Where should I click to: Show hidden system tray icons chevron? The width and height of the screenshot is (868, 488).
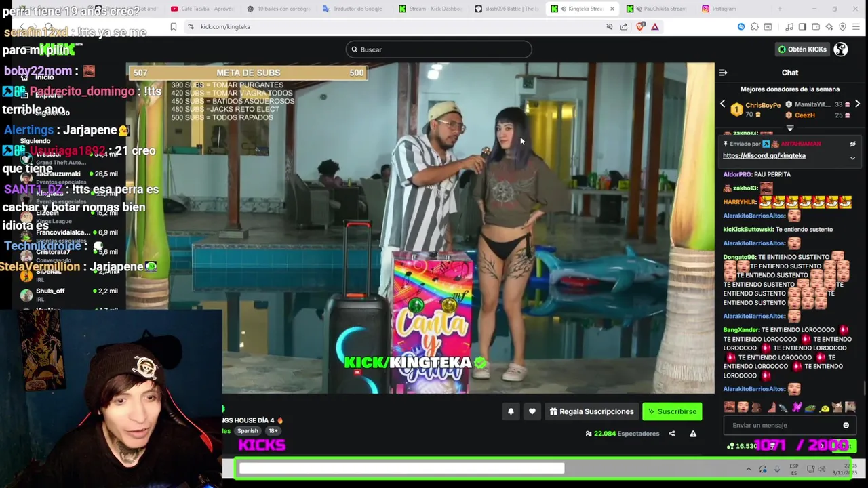point(749,469)
